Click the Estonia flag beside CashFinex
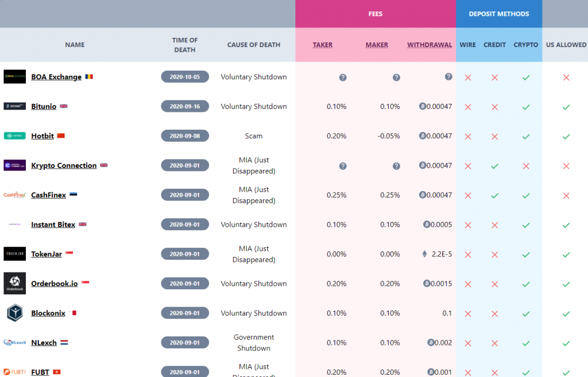Image resolution: width=588 pixels, height=377 pixels. (73, 195)
